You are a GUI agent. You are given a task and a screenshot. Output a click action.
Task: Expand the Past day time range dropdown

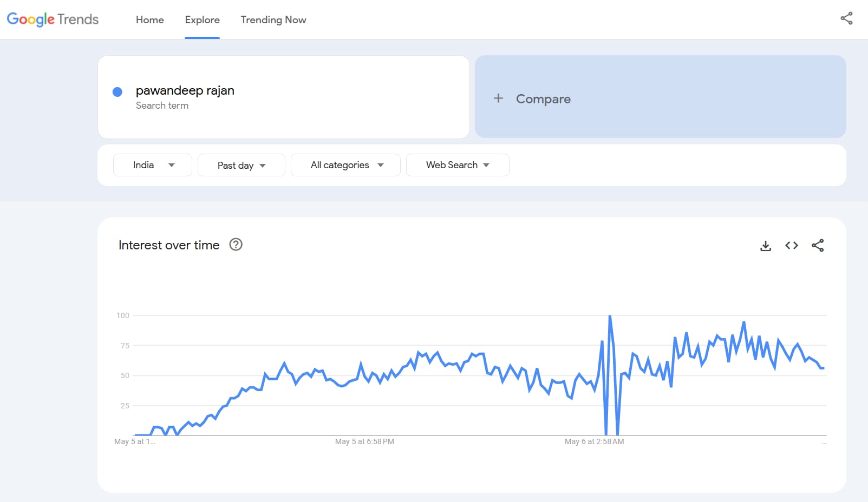click(x=241, y=166)
